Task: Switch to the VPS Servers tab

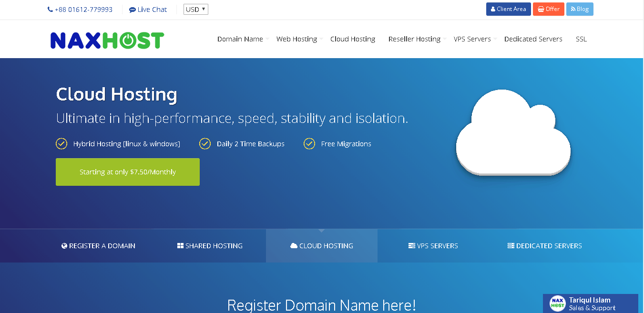Action: pyautogui.click(x=433, y=246)
